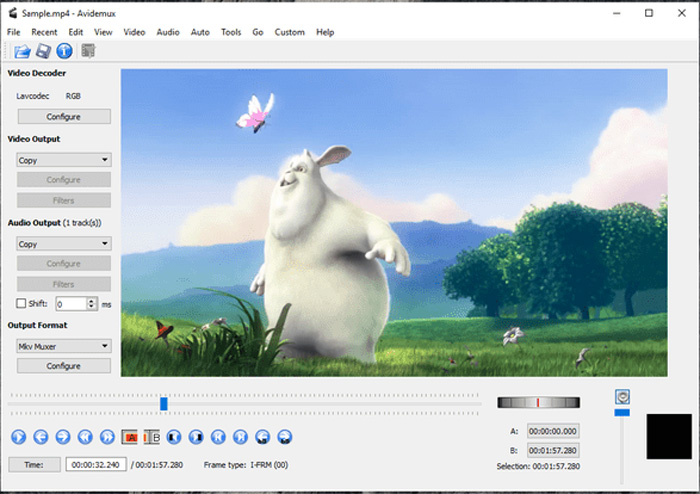Click the 'RGB' label
The height and width of the screenshot is (494, 700).
tap(73, 96)
